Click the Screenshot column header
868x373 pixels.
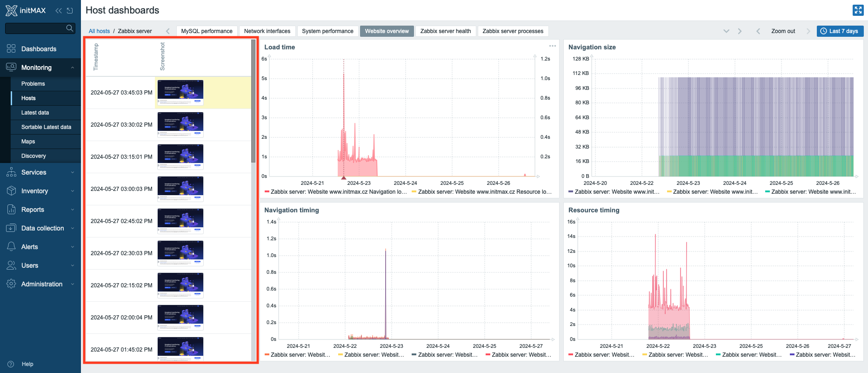162,56
